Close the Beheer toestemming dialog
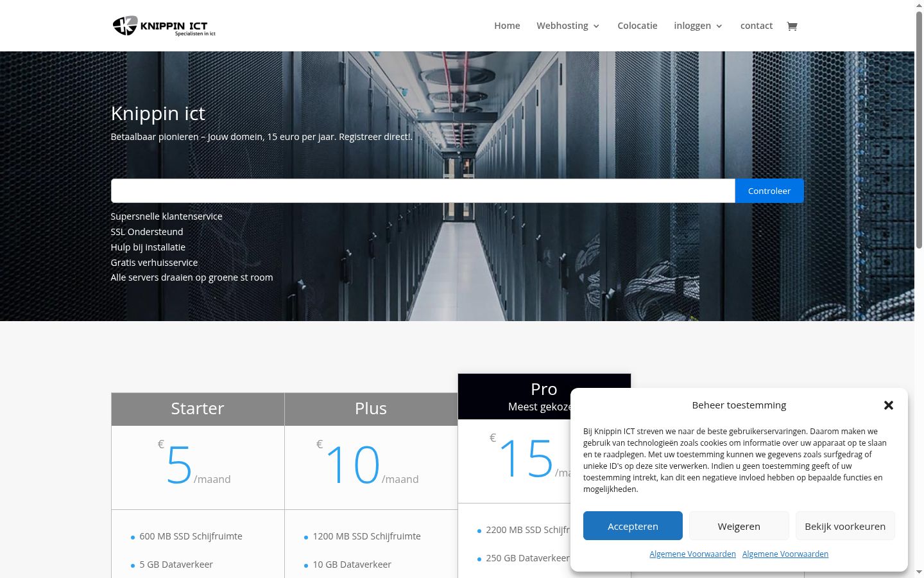This screenshot has height=578, width=924. click(x=888, y=405)
